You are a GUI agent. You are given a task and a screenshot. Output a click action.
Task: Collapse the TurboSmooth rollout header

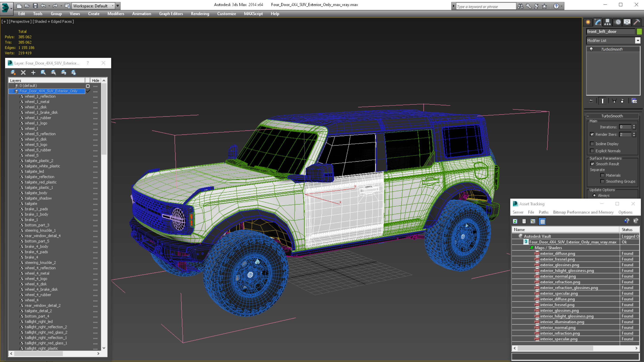click(x=612, y=116)
